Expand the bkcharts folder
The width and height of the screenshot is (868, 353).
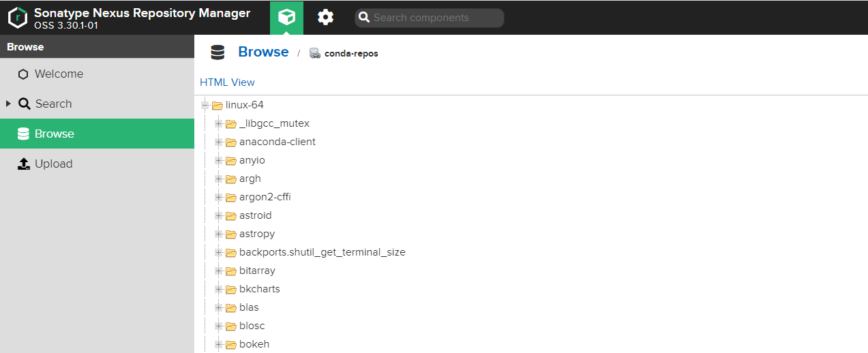pos(218,289)
